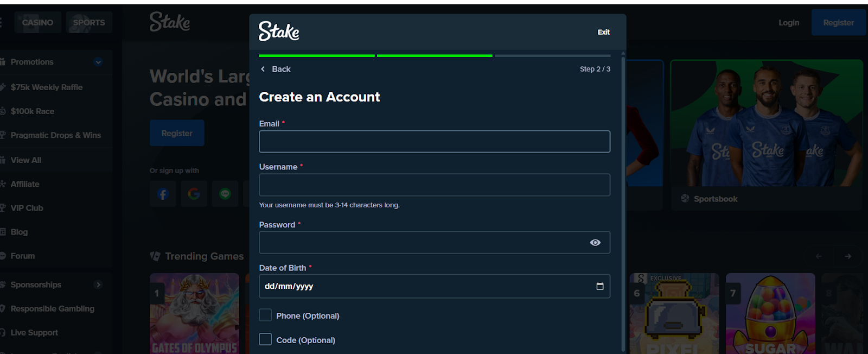Click the Stake logo in the page header

click(170, 22)
